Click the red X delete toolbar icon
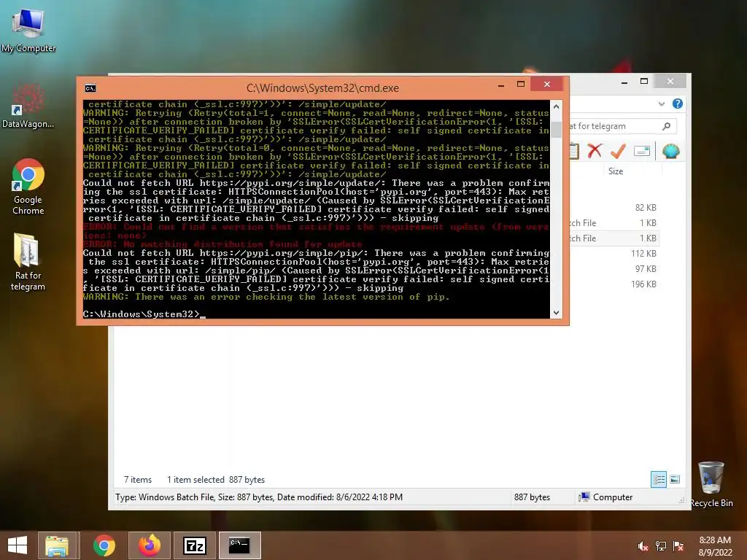The width and height of the screenshot is (747, 560). point(595,151)
